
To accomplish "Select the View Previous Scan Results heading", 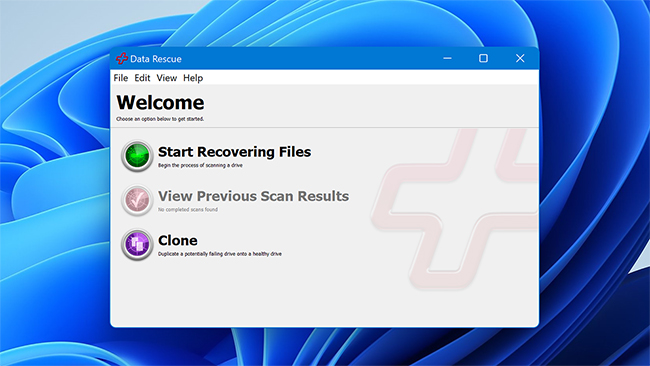I will (253, 196).
